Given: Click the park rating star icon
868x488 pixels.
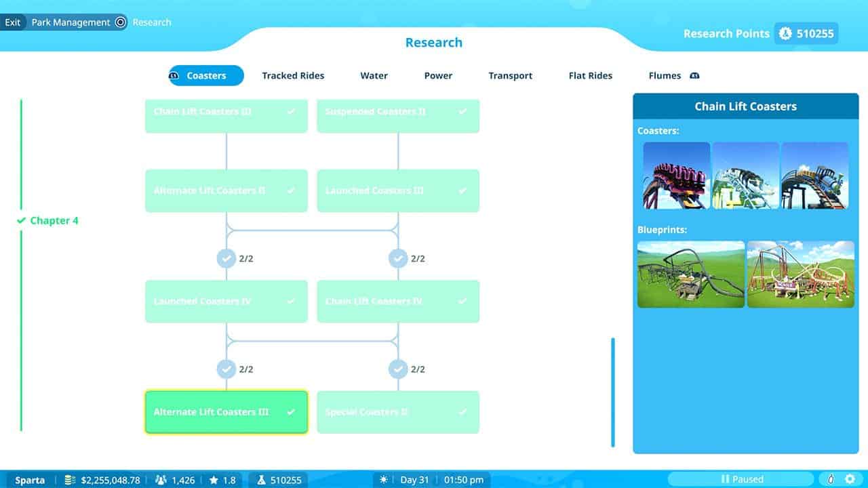Looking at the screenshot, I should (214, 480).
